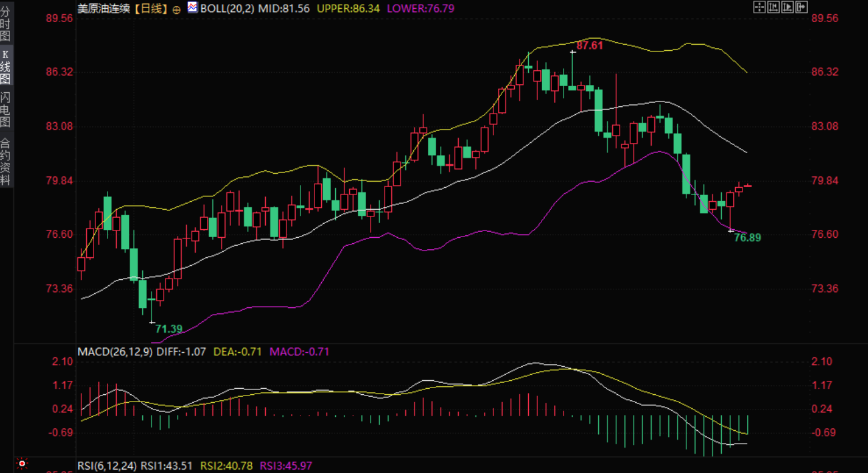This screenshot has width=868, height=473.
Task: Click the exit-panel arrow icon at top right
Action: point(801,7)
